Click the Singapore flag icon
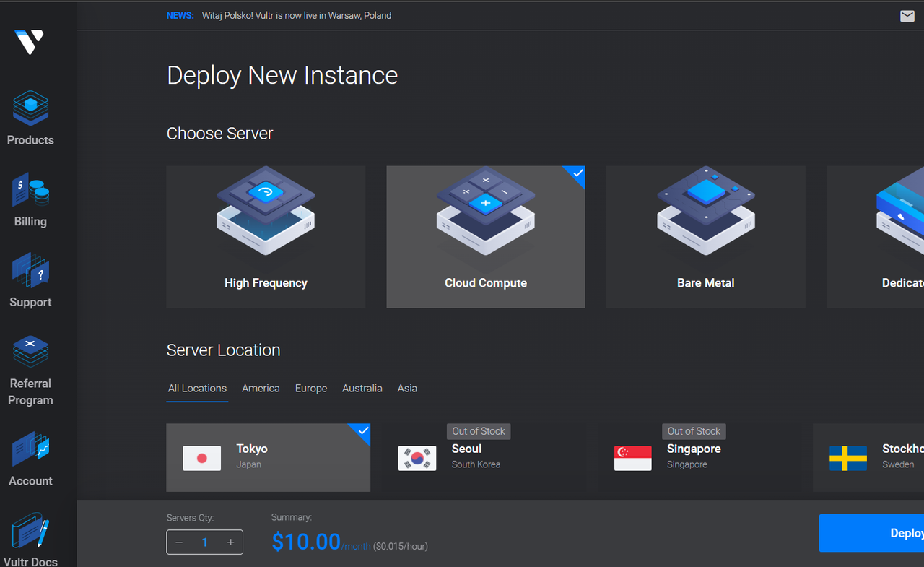The height and width of the screenshot is (567, 924). tap(633, 458)
